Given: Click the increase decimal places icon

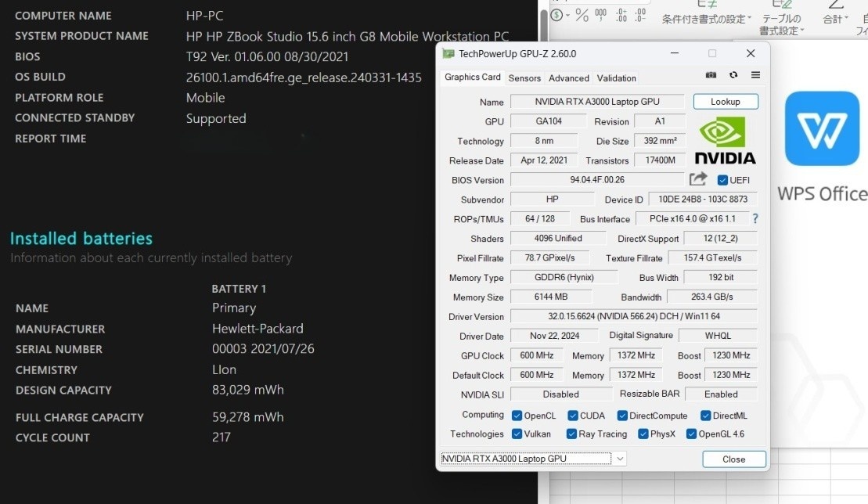Looking at the screenshot, I should click(x=621, y=15).
